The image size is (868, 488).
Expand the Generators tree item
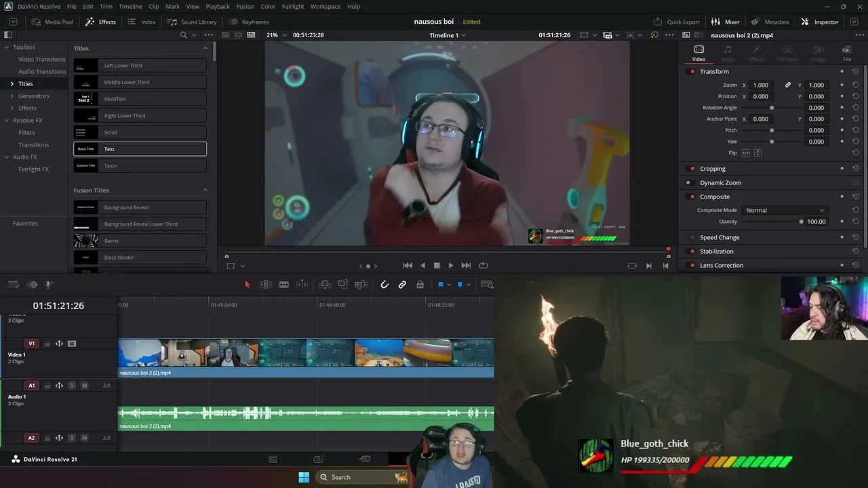12,96
